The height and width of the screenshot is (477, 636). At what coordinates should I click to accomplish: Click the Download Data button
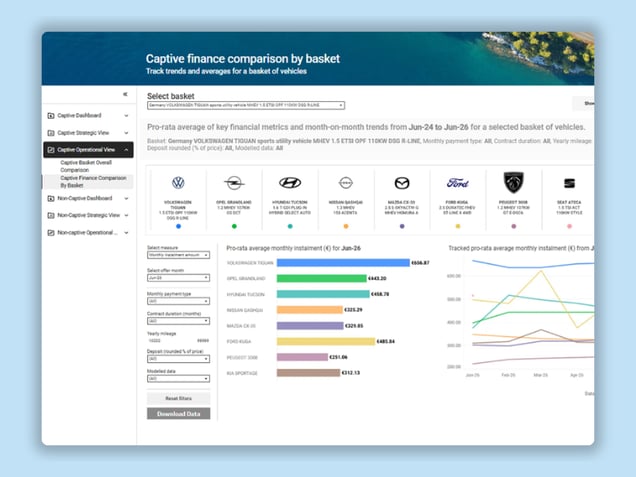click(x=178, y=414)
